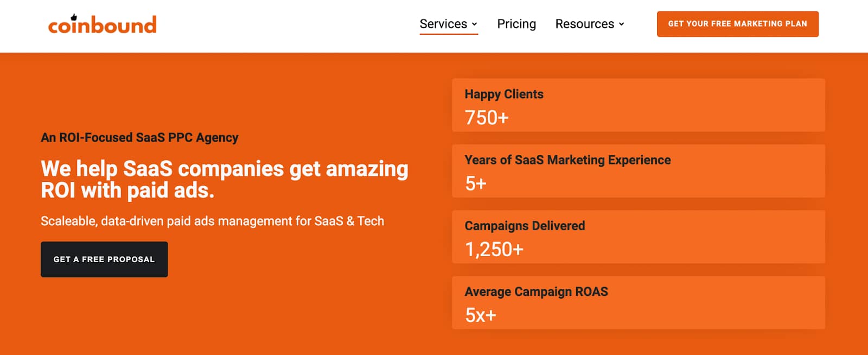Click the Get a Free Proposal button
Viewport: 868px width, 355px height.
pos(104,259)
